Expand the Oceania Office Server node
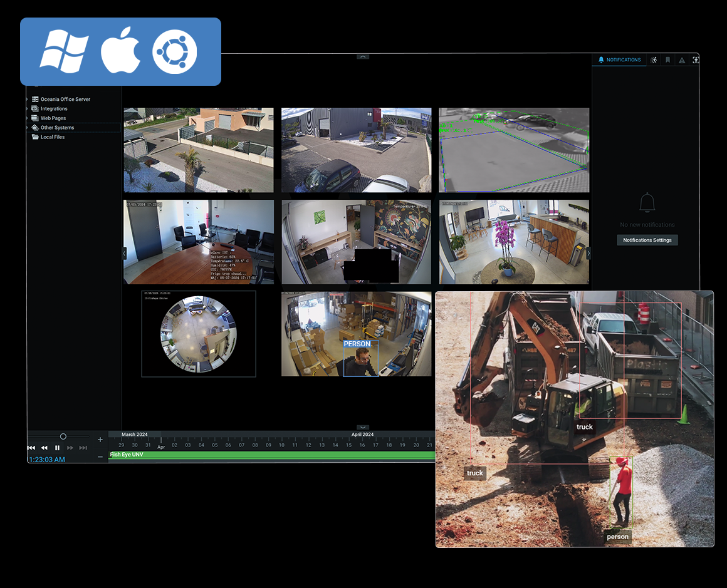Image resolution: width=727 pixels, height=588 pixels. tap(28, 99)
